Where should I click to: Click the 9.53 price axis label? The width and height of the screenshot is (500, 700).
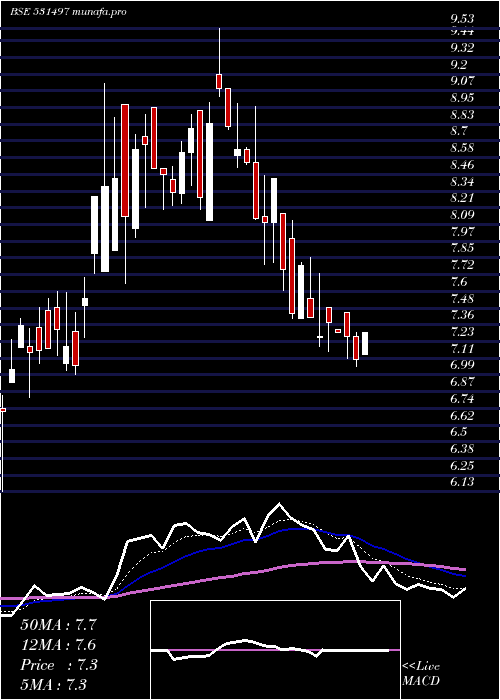pyautogui.click(x=462, y=19)
